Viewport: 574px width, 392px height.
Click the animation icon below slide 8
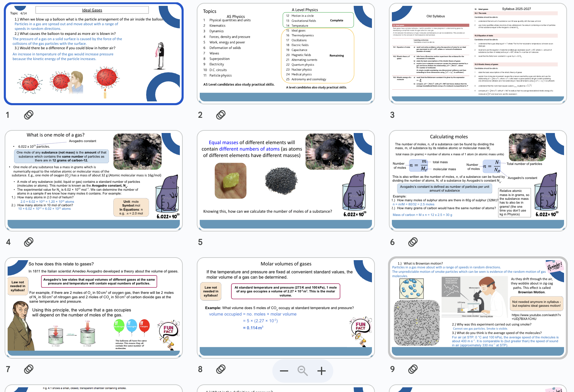(221, 369)
